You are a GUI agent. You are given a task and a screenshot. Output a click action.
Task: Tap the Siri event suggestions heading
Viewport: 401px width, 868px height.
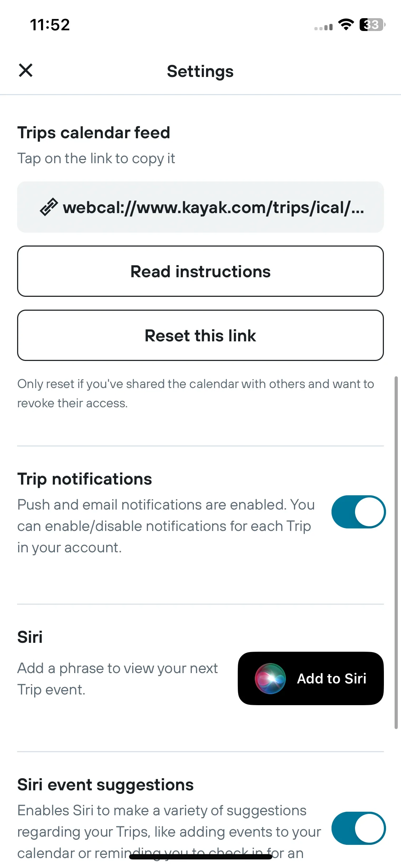click(106, 785)
